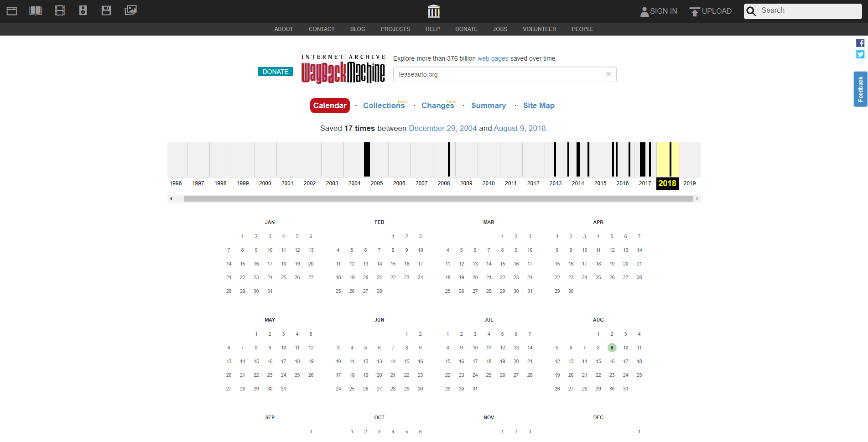Select year 2017 on timeline
Viewport: 868px width, 442px height.
(x=645, y=183)
